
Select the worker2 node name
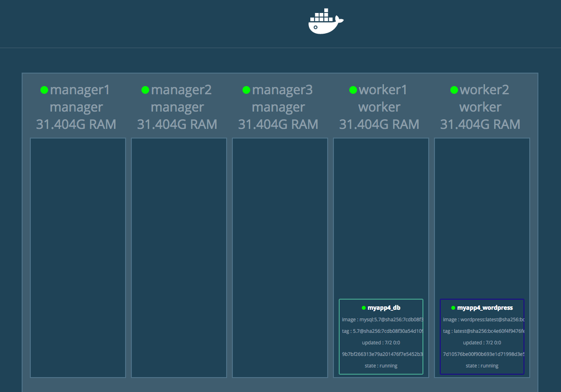pyautogui.click(x=484, y=90)
